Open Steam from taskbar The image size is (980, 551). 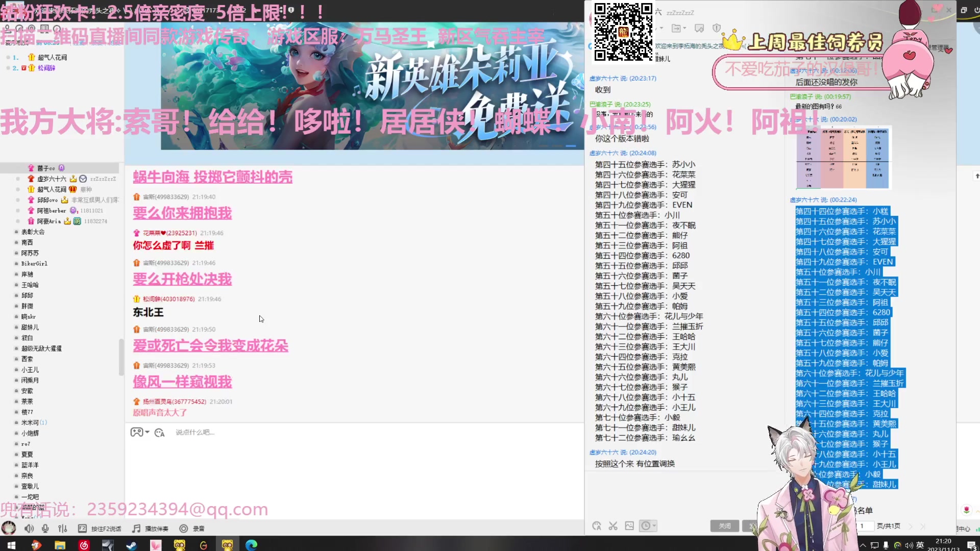[131, 545]
